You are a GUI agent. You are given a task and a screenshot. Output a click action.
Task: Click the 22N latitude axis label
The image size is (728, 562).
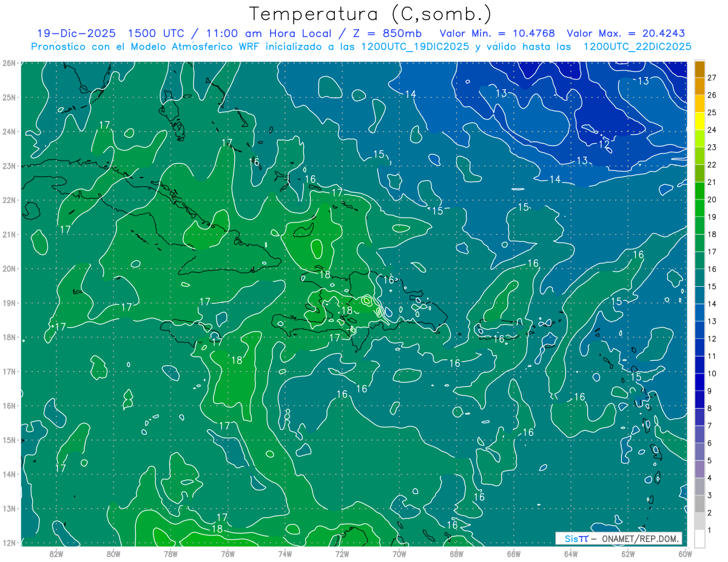(x=8, y=200)
